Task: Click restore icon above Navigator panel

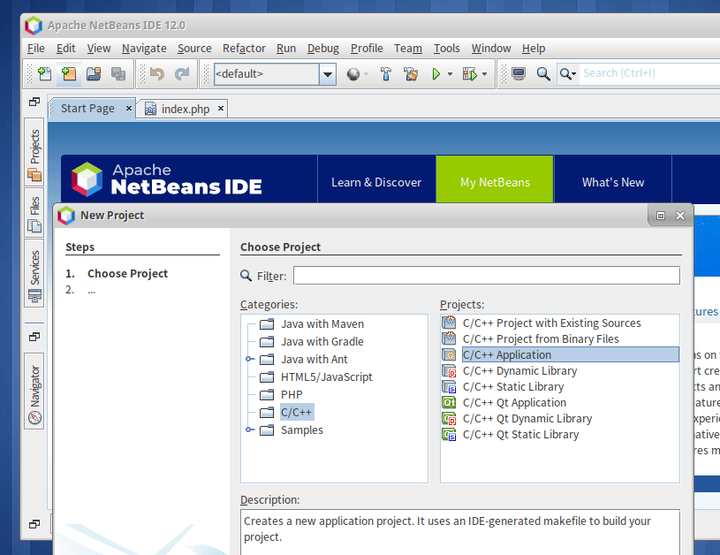Action: coord(34,337)
